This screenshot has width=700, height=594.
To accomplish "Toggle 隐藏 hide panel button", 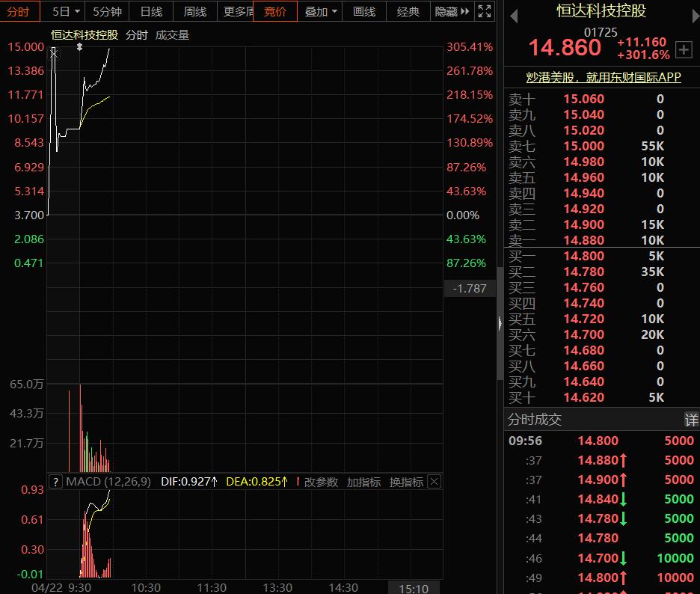I will tap(452, 12).
